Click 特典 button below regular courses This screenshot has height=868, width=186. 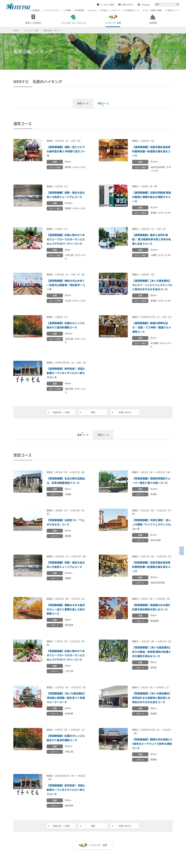(93, 412)
